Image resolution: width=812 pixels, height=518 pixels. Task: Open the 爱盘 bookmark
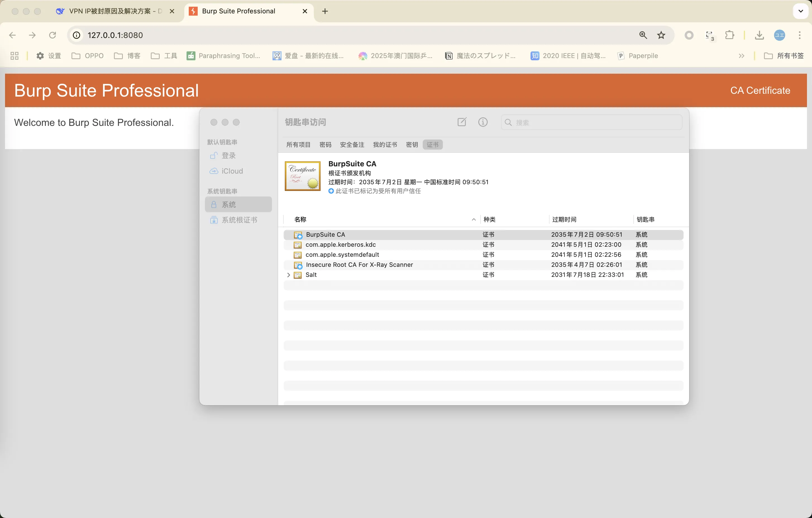pyautogui.click(x=308, y=56)
